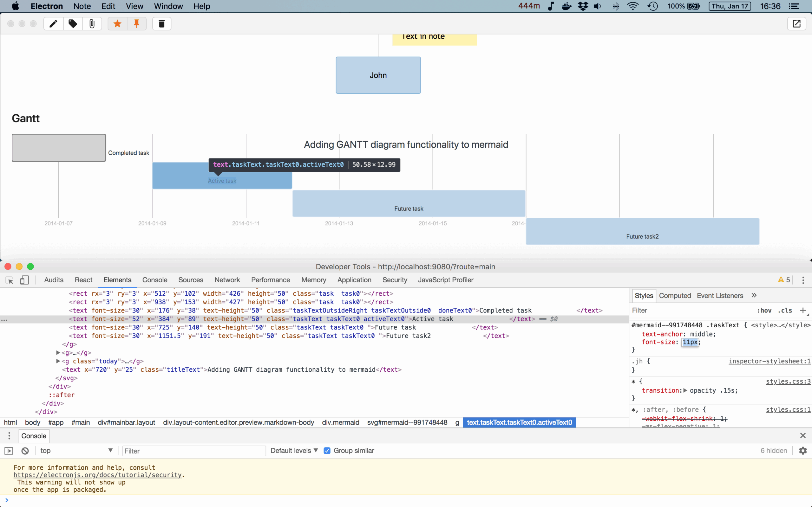Open the Computed styles tab

(x=675, y=296)
